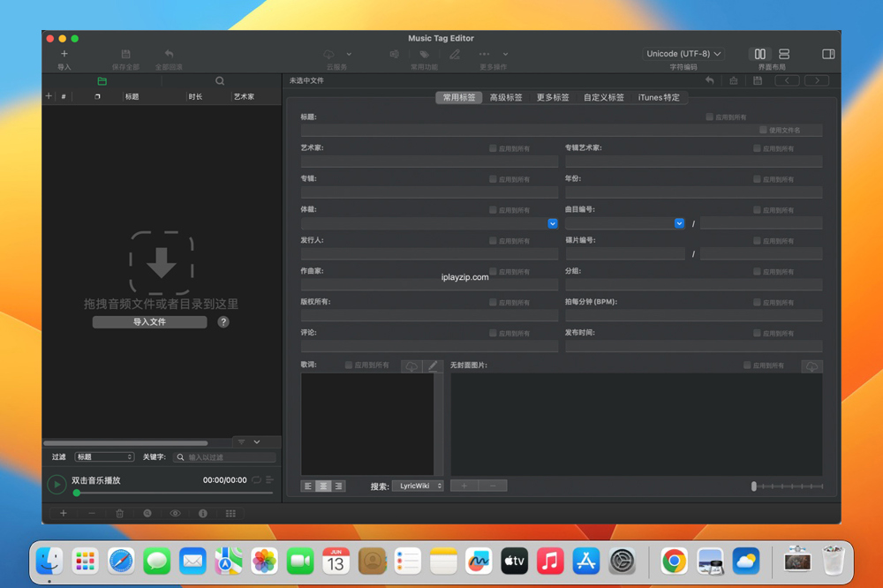Click the lyrics cloud download icon
883x588 pixels.
(411, 366)
